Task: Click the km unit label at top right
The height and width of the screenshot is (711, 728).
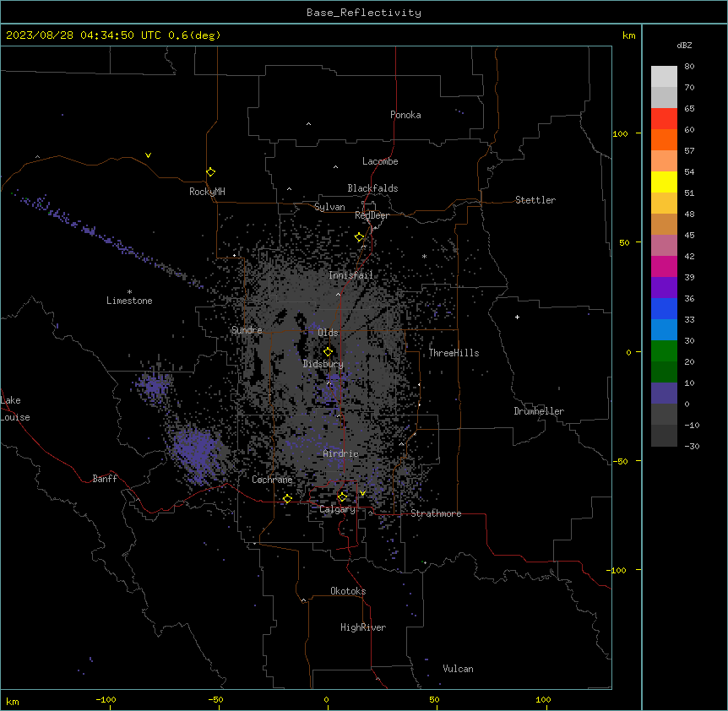Action: pyautogui.click(x=629, y=35)
